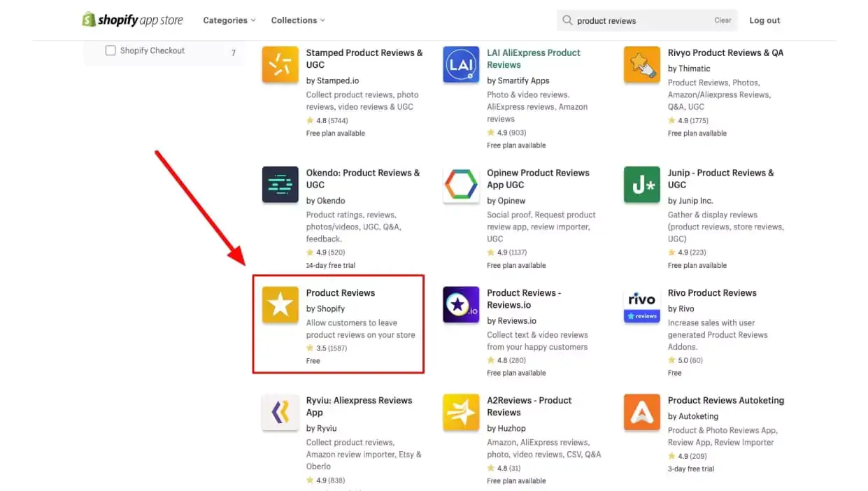Click the '14-day free trial' text
Screen dimensions: 868x491
tap(331, 265)
